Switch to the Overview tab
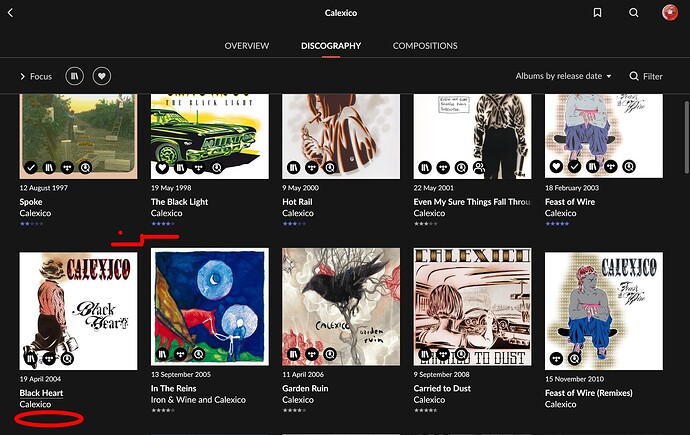The height and width of the screenshot is (435, 690). [x=246, y=46]
